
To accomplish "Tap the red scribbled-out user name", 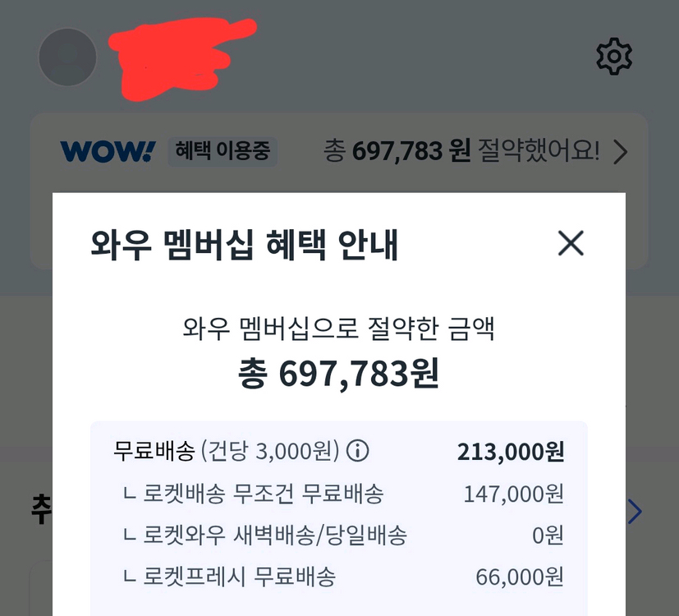I will coord(182,59).
